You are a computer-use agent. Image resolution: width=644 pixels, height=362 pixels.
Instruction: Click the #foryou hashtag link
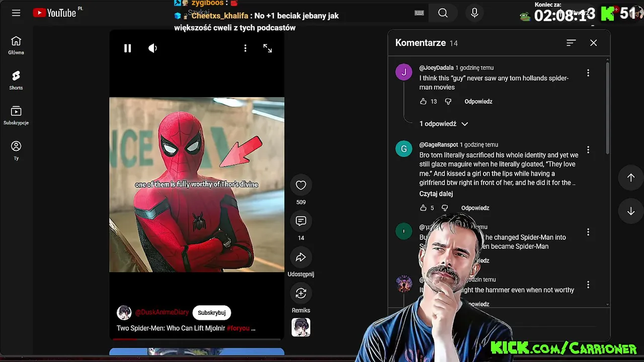238,328
